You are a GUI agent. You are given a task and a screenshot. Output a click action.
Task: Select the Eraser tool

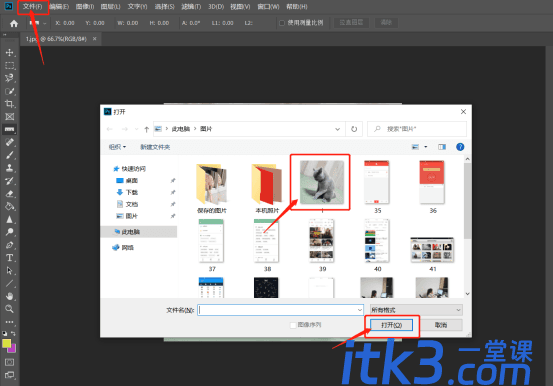click(10, 194)
